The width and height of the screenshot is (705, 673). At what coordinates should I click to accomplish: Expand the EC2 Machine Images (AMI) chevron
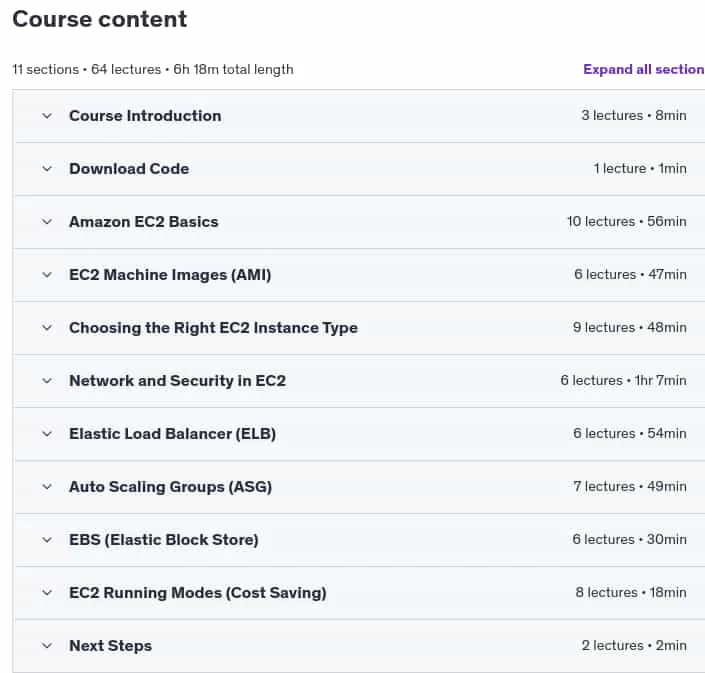(47, 275)
